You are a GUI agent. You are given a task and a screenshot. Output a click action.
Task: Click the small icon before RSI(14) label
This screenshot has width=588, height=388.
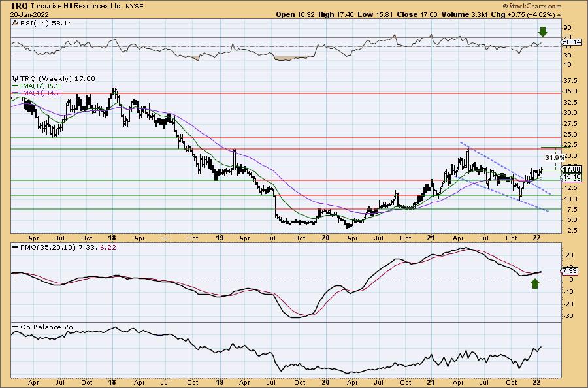click(15, 24)
